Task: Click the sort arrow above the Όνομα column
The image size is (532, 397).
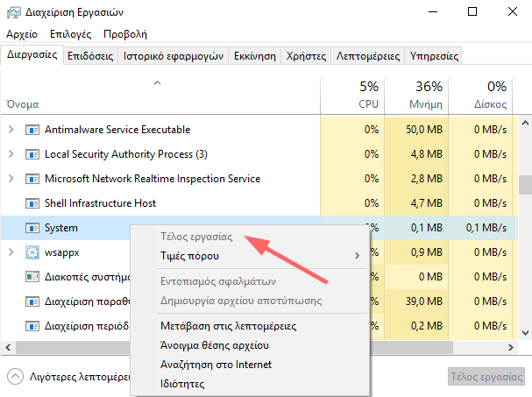Action: pyautogui.click(x=157, y=82)
